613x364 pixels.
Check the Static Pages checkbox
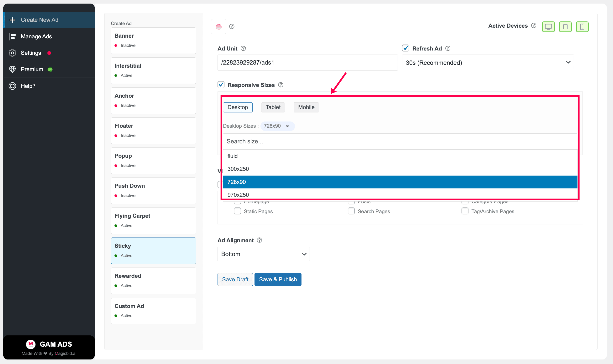coord(237,211)
